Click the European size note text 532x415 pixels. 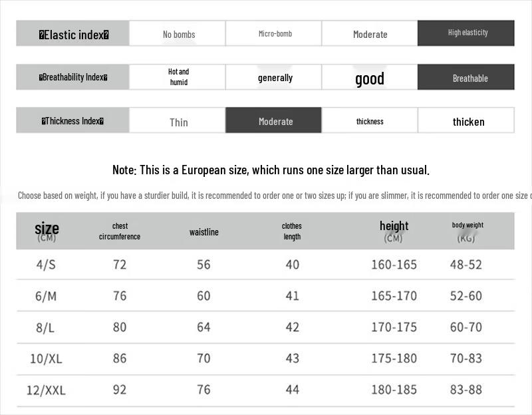pos(271,170)
